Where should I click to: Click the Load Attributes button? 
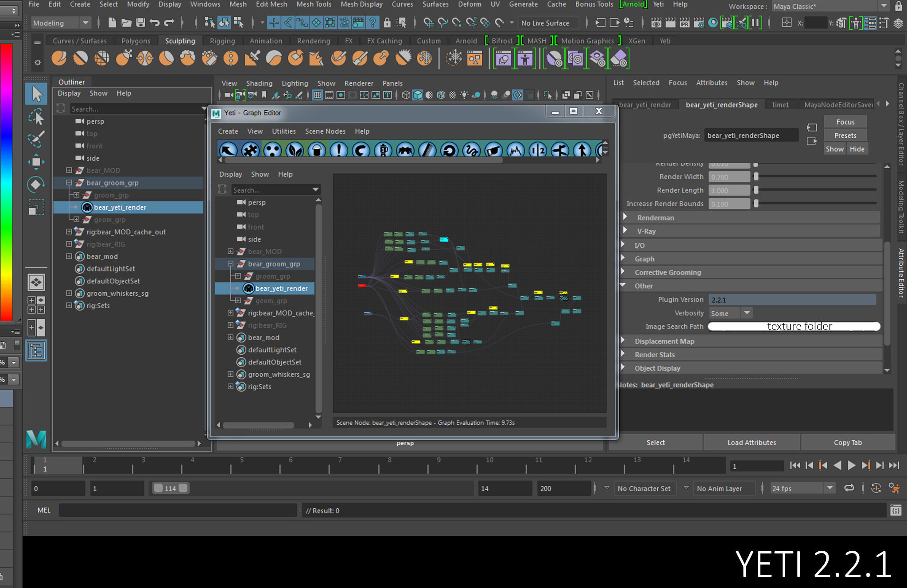click(752, 442)
